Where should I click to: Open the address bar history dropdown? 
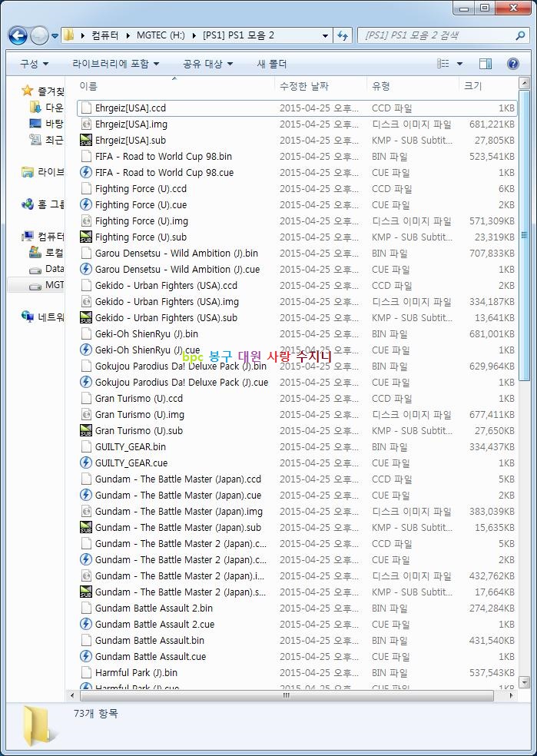pyautogui.click(x=326, y=35)
